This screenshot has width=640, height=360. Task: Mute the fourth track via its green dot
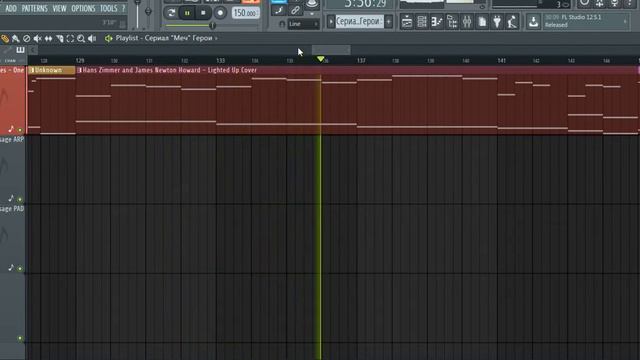[20, 338]
